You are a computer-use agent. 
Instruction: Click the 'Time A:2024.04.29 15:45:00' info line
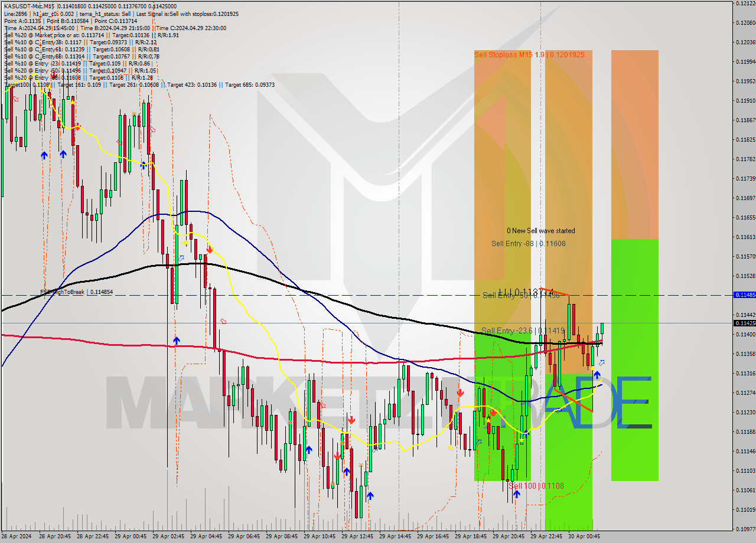coord(115,28)
